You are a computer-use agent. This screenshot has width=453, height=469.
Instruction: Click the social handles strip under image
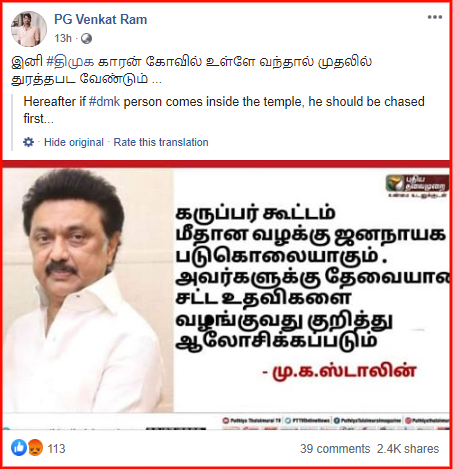pos(335,421)
